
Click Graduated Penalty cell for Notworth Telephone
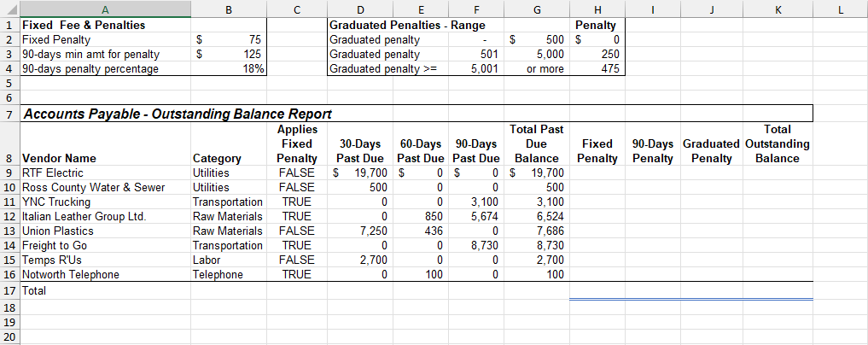coord(711,273)
